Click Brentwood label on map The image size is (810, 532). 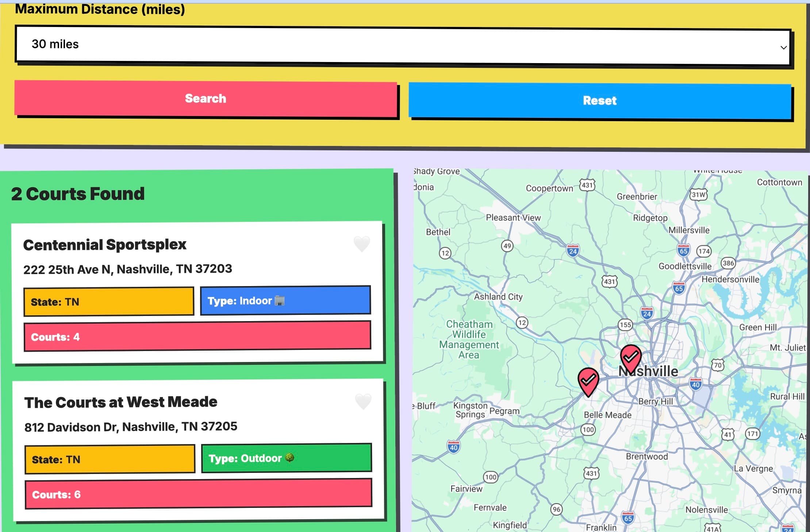(647, 456)
